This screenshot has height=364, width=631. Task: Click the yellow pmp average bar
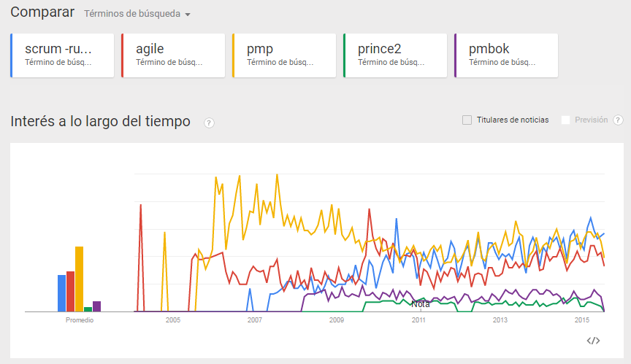click(79, 279)
